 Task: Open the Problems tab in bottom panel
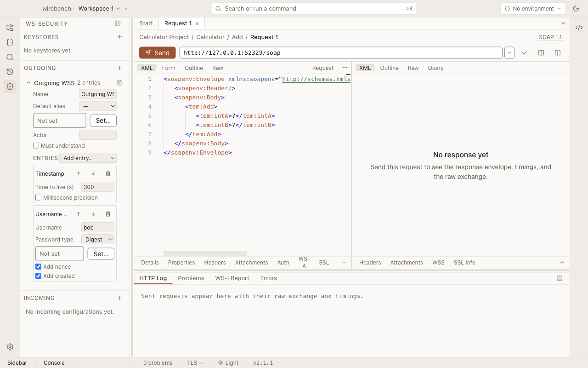[191, 278]
